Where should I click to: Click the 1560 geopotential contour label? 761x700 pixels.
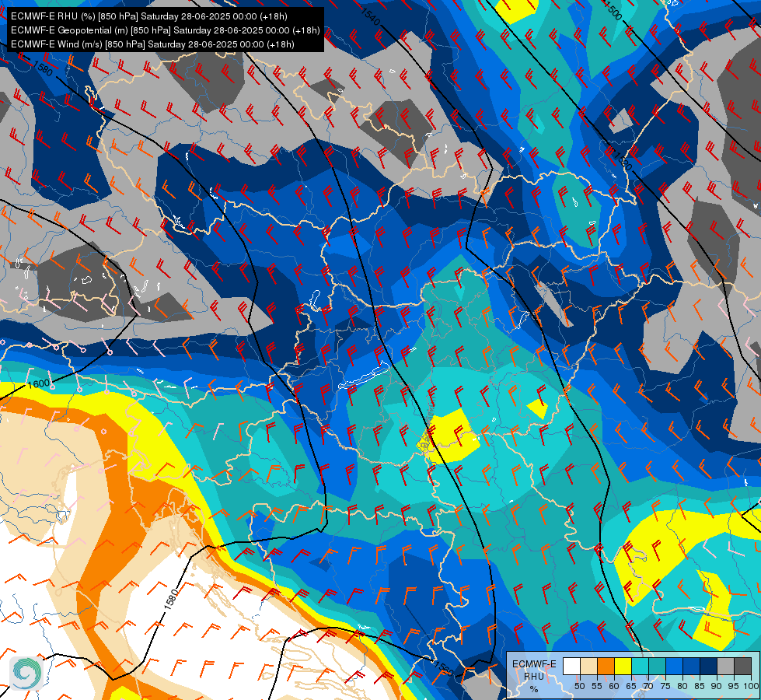click(x=443, y=669)
